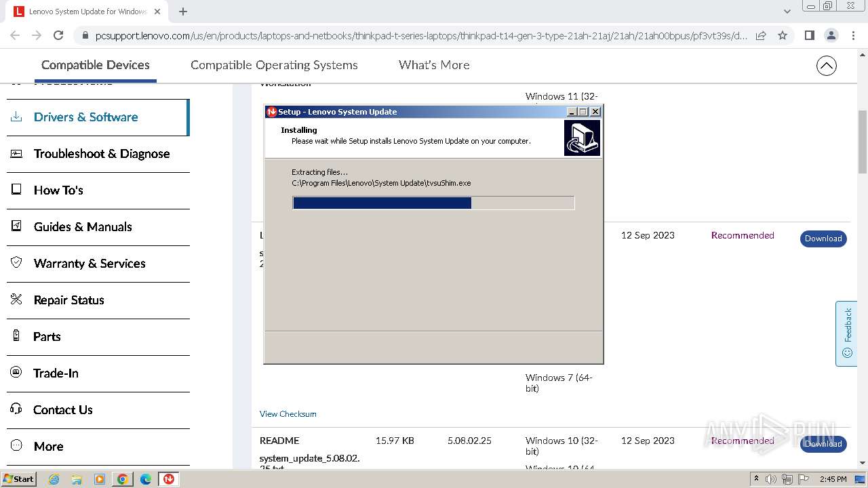The width and height of the screenshot is (868, 488).
Task: Launch Internet Explorer from taskbar
Action: click(x=54, y=479)
